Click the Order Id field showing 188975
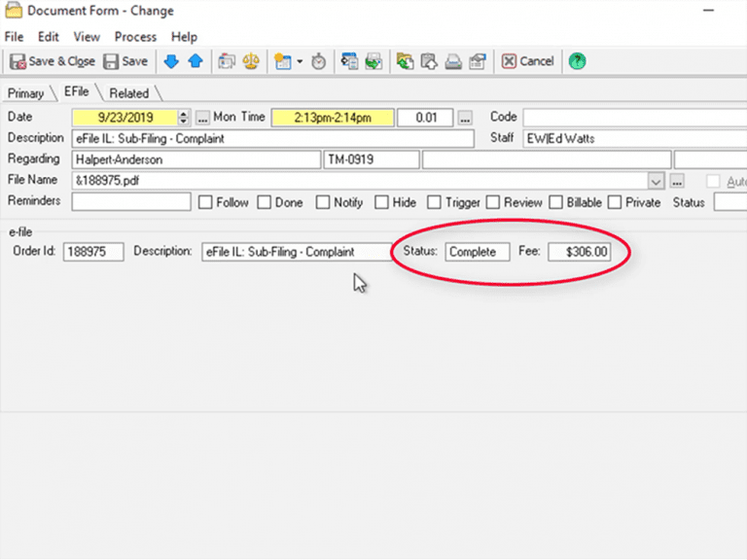The height and width of the screenshot is (560, 747). 93,252
